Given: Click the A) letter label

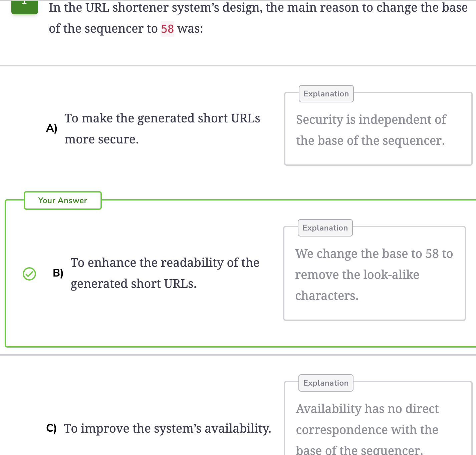Looking at the screenshot, I should (52, 128).
